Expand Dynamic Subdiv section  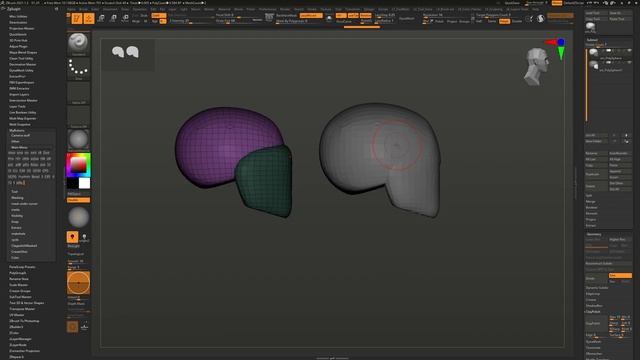tap(597, 288)
